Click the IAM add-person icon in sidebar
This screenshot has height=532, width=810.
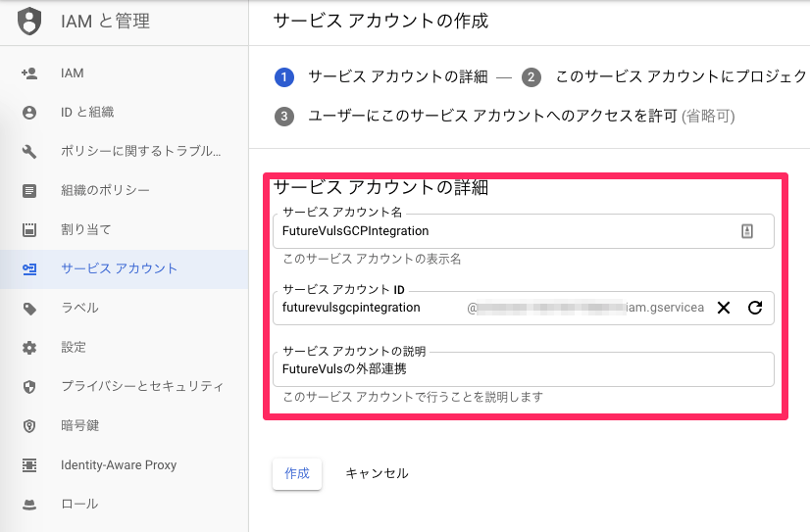coord(29,73)
